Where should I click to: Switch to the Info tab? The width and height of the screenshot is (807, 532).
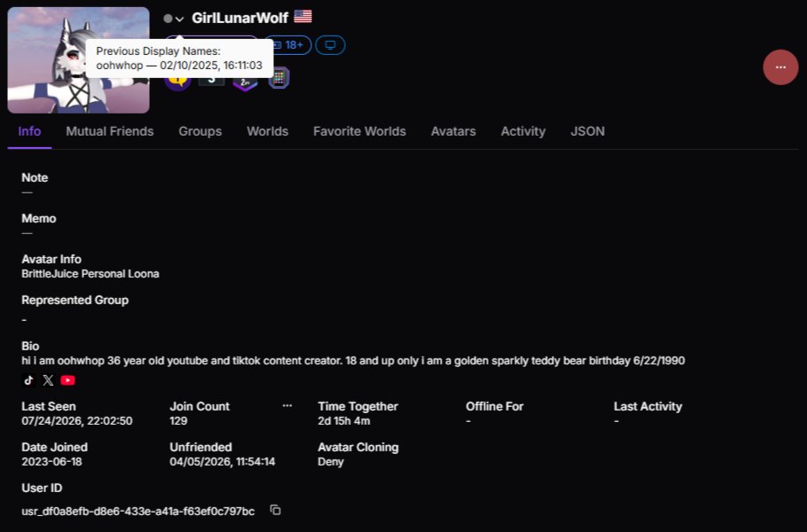29,131
